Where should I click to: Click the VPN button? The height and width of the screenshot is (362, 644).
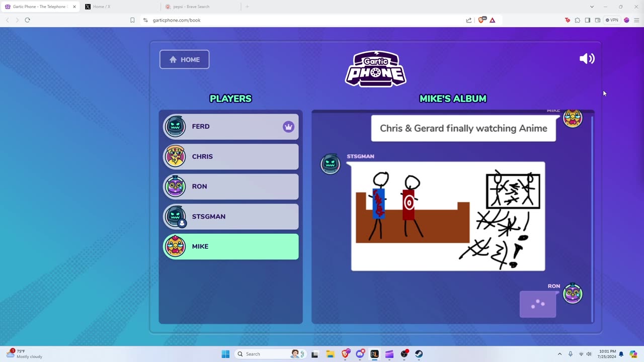[x=612, y=20]
